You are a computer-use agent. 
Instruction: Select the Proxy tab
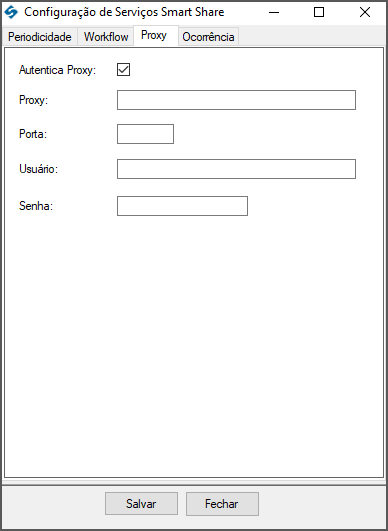[x=155, y=35]
